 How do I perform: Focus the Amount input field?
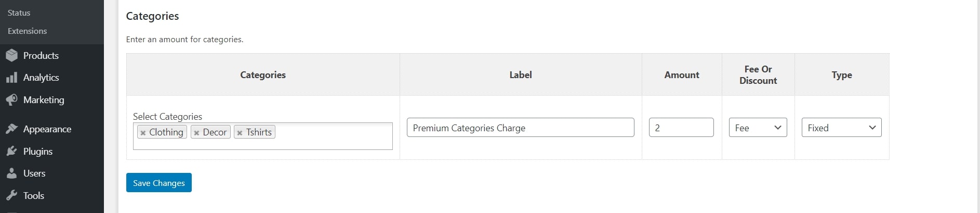tap(681, 128)
